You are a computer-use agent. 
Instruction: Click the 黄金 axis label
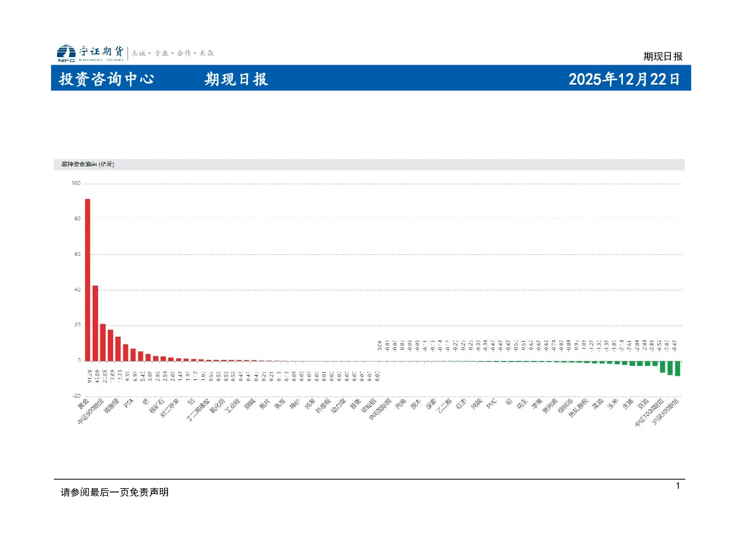click(84, 405)
